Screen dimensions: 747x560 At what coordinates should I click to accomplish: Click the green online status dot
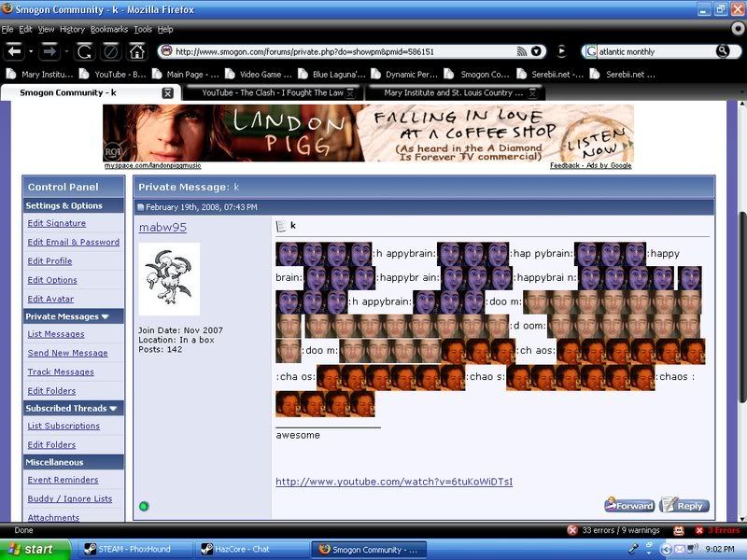click(145, 506)
